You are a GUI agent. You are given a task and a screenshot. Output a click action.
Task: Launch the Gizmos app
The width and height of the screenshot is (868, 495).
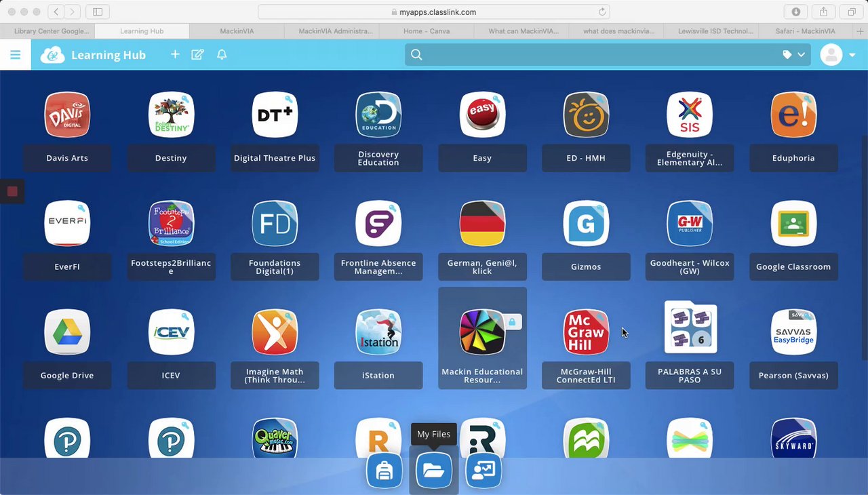tap(586, 223)
